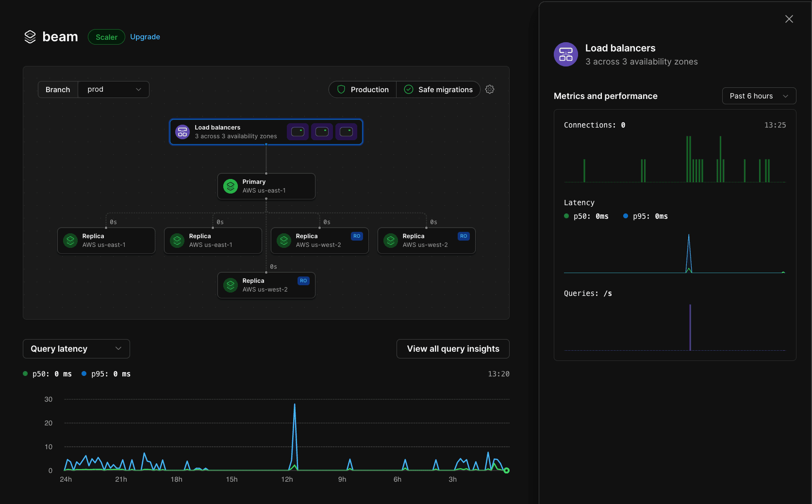Click the p95 blue legend dot in main chart

84,374
